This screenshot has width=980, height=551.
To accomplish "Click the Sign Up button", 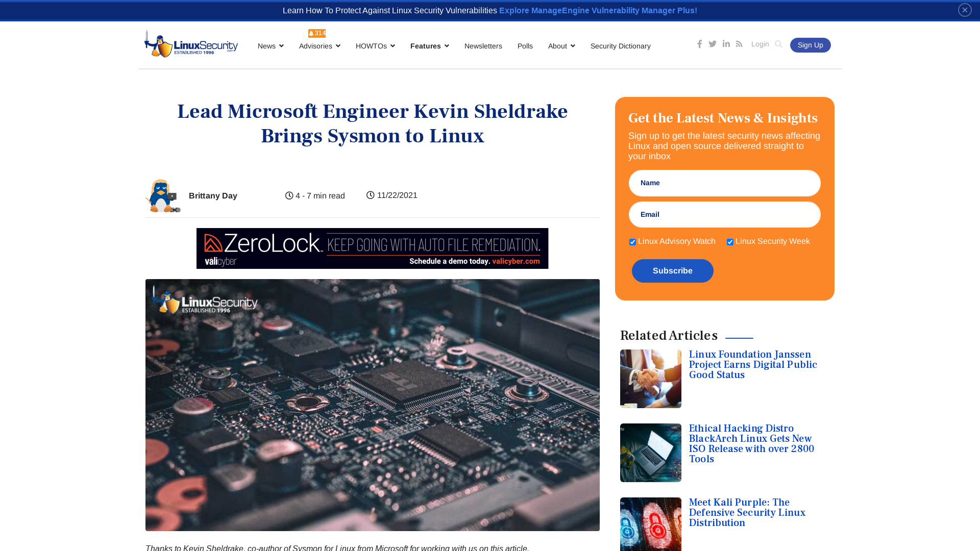I will [811, 45].
